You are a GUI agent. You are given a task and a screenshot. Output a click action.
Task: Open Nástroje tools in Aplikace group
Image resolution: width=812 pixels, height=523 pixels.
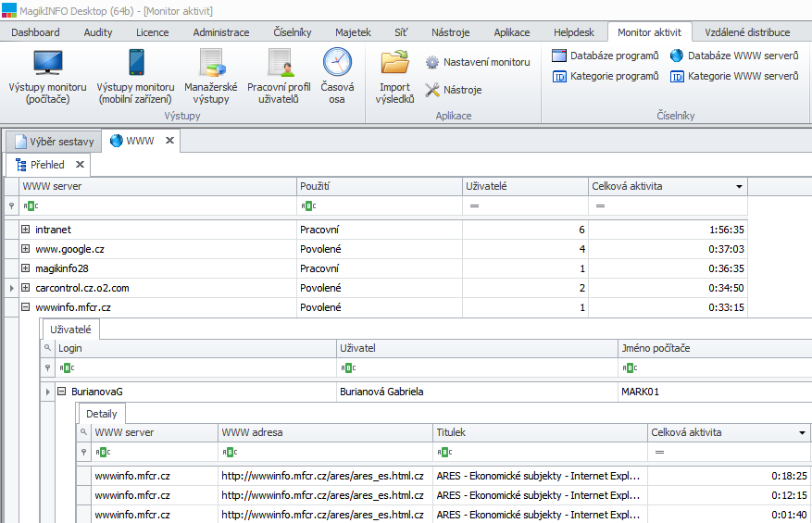(454, 90)
